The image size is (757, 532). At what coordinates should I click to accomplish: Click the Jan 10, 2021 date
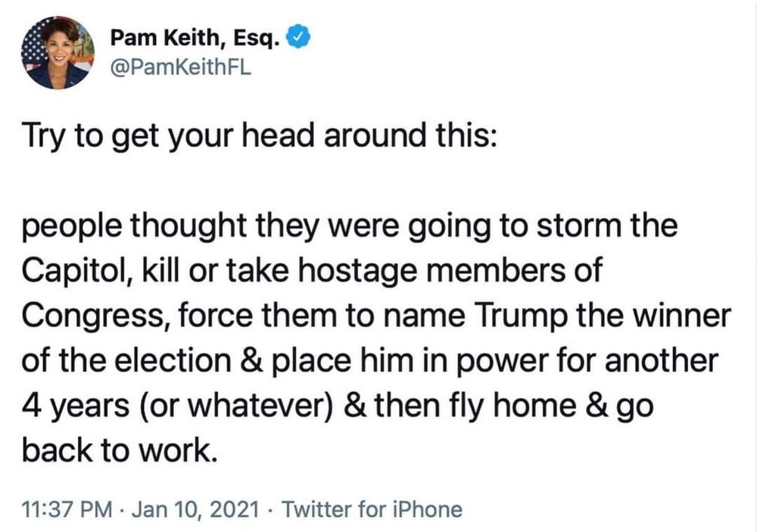click(x=195, y=509)
